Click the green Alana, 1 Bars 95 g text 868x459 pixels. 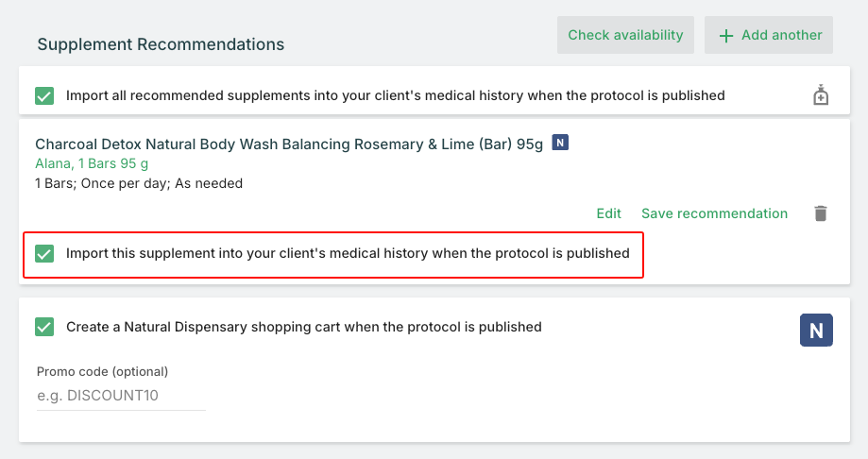[x=92, y=163]
